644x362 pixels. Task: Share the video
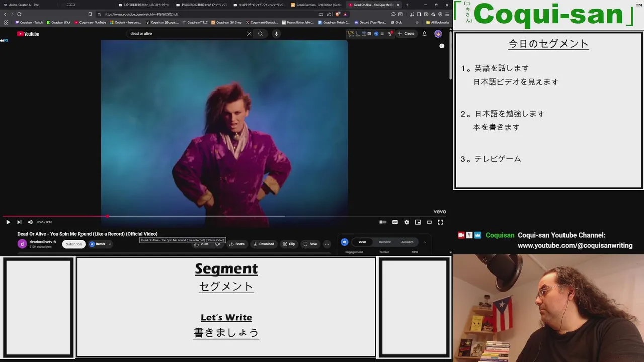pos(236,244)
